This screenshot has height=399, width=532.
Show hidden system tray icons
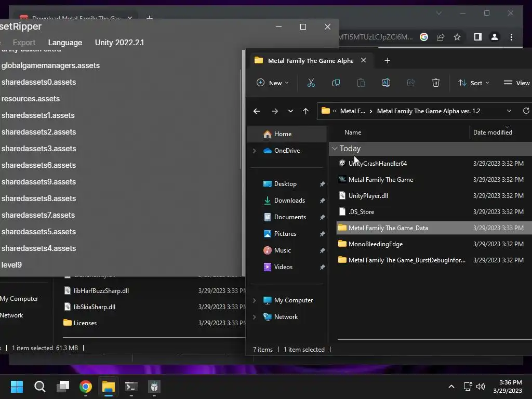[451, 387]
